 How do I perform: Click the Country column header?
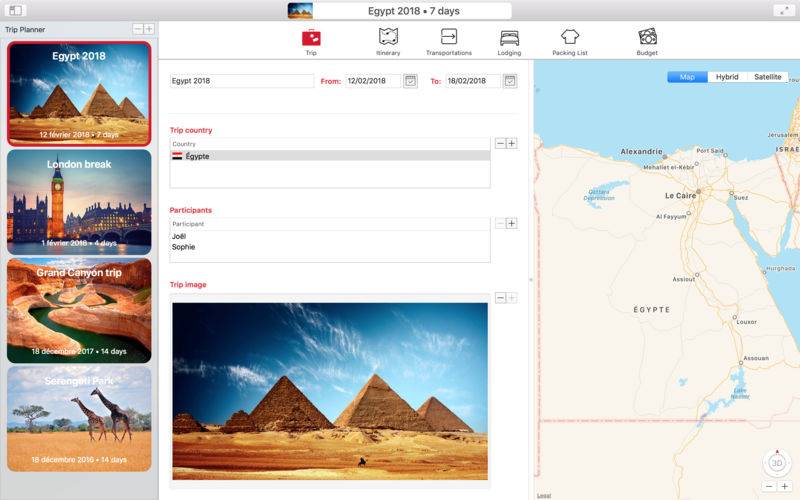pyautogui.click(x=330, y=144)
